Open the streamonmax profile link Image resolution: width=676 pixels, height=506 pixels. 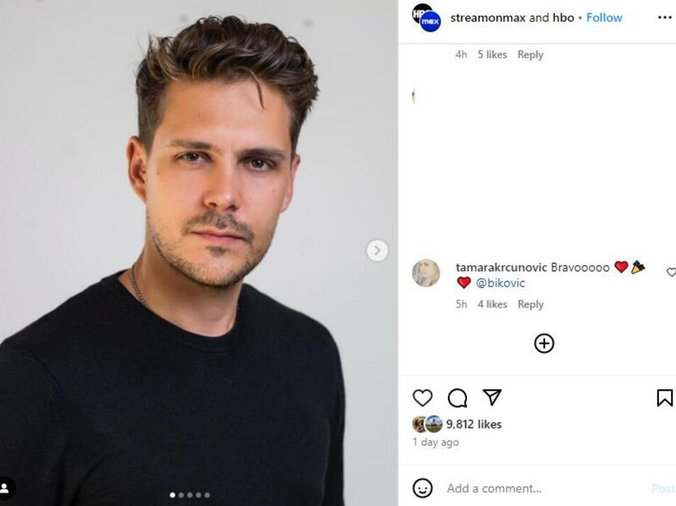(x=487, y=18)
